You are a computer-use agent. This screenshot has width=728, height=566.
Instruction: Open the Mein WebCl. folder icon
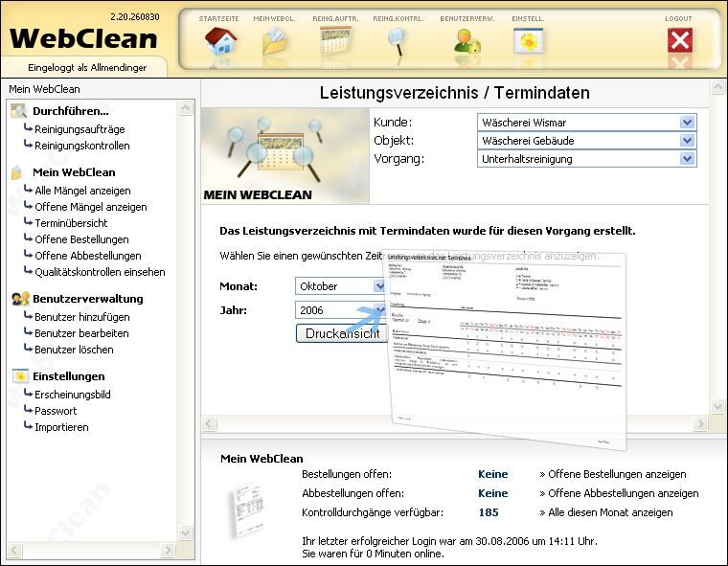tap(274, 41)
